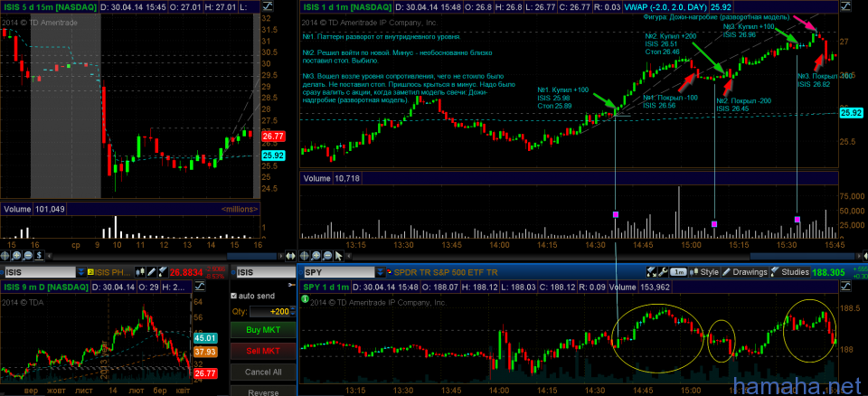The height and width of the screenshot is (396, 868).
Task: Open chart style candlestick icon in ISIS daily panel
Action: click(x=140, y=272)
